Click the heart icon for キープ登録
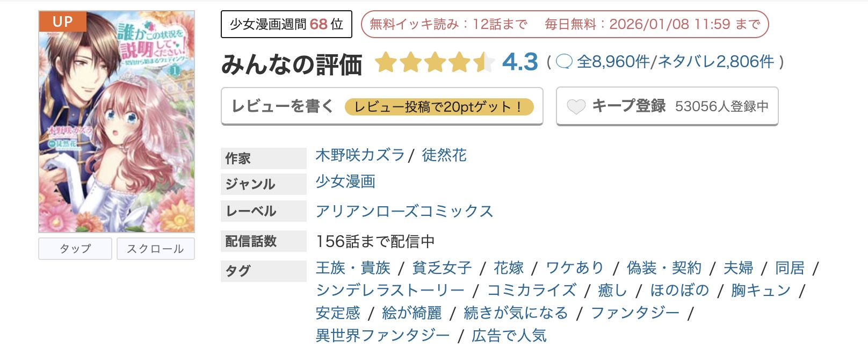This screenshot has height=362, width=868. [577, 106]
